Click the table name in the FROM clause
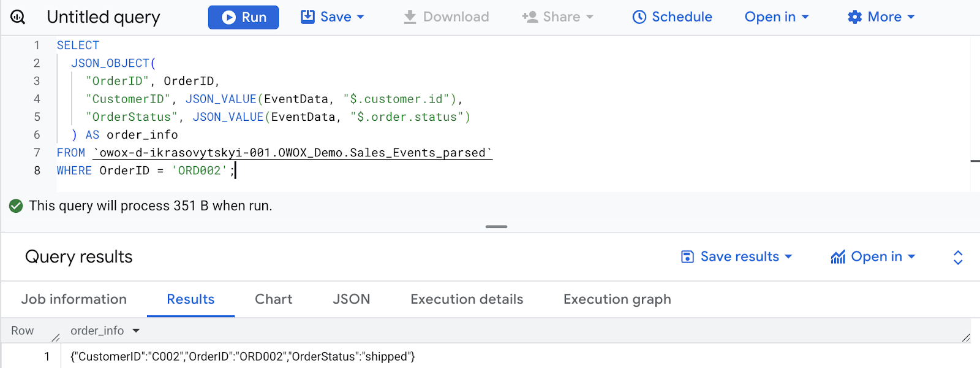This screenshot has height=368, width=980. pos(293,153)
